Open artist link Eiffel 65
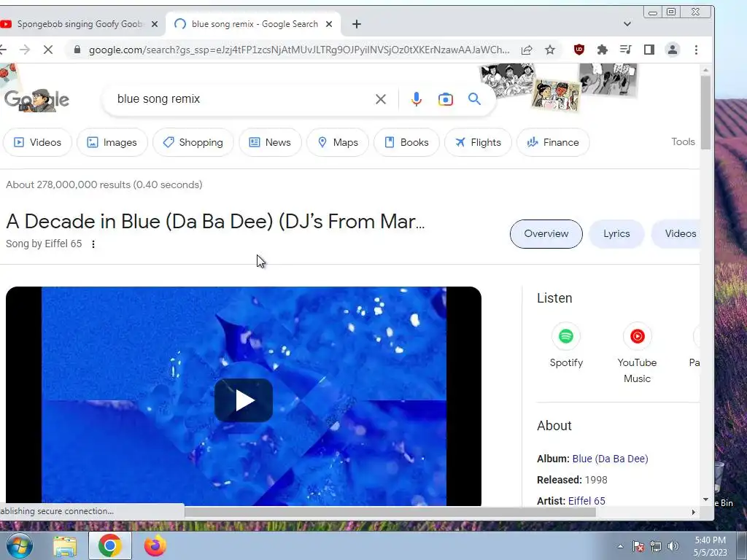This screenshot has width=747, height=560. pos(587,501)
